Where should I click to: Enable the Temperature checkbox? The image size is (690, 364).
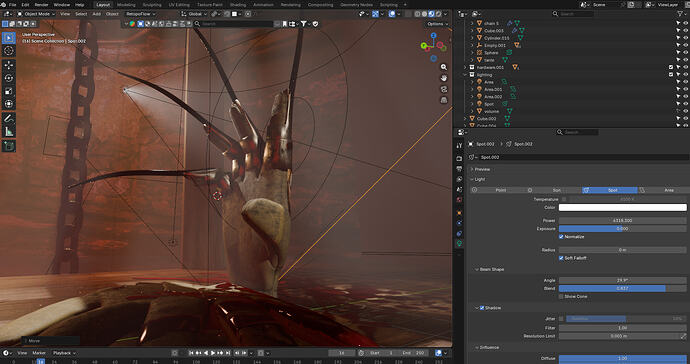[564, 199]
